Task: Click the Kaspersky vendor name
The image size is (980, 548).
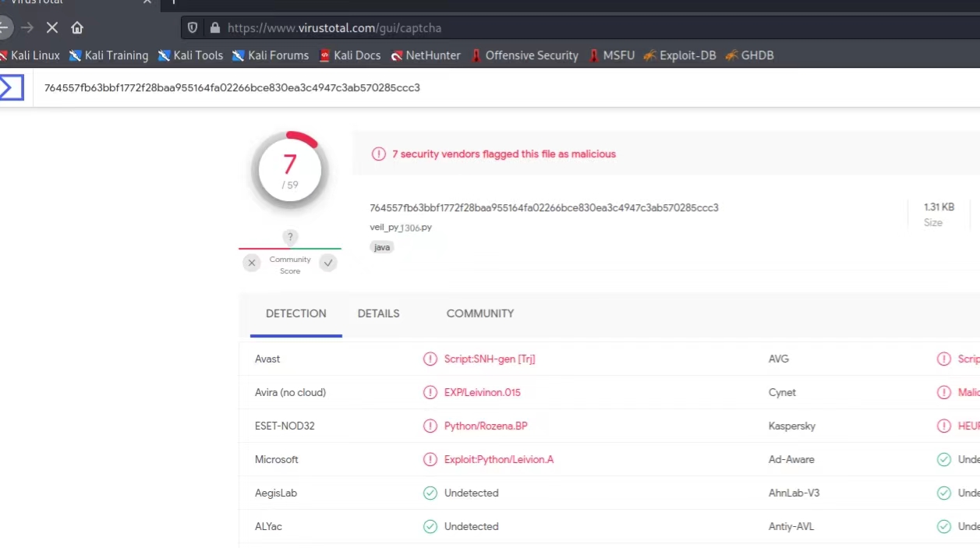Action: 792,426
